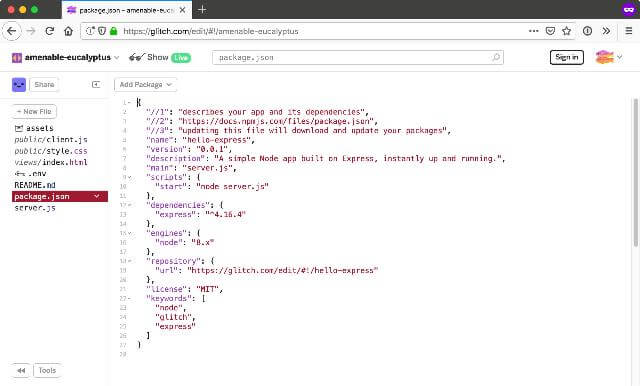The width and height of the screenshot is (640, 386).
Task: Open server.js file
Action: (x=35, y=208)
